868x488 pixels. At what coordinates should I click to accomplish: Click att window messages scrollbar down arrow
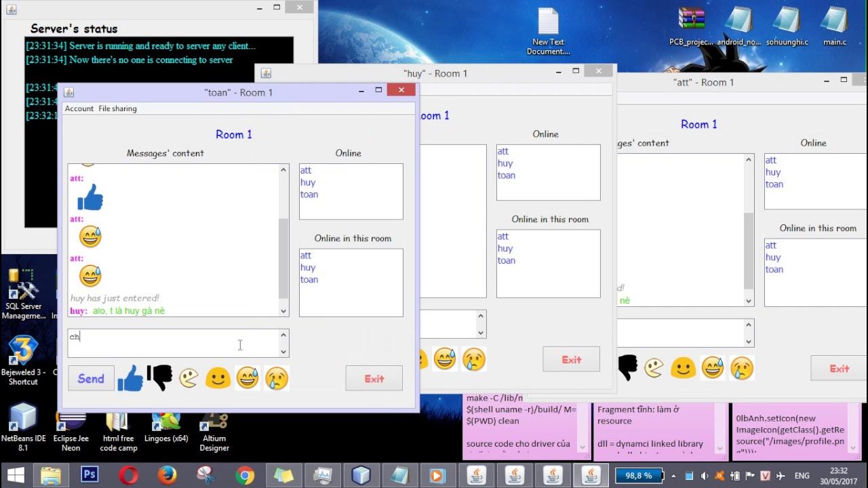coord(749,301)
